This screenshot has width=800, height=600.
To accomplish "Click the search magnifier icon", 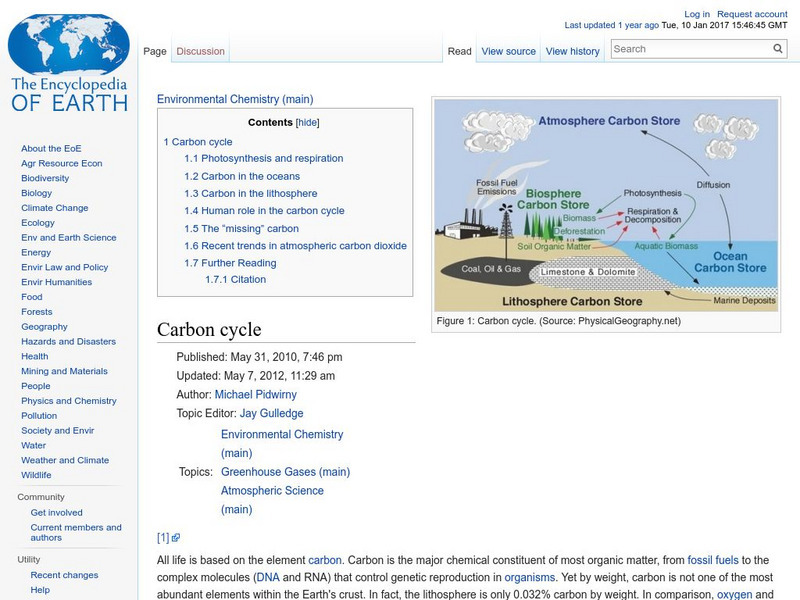I will point(778,48).
